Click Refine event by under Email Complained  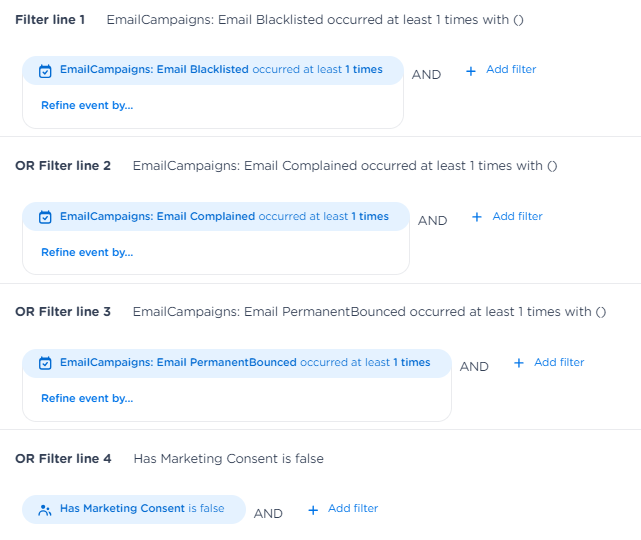pos(87,252)
